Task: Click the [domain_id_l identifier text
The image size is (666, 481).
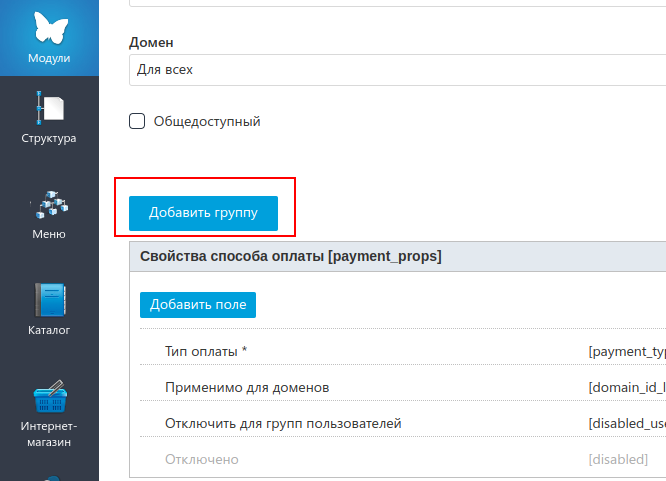Action: [x=627, y=387]
